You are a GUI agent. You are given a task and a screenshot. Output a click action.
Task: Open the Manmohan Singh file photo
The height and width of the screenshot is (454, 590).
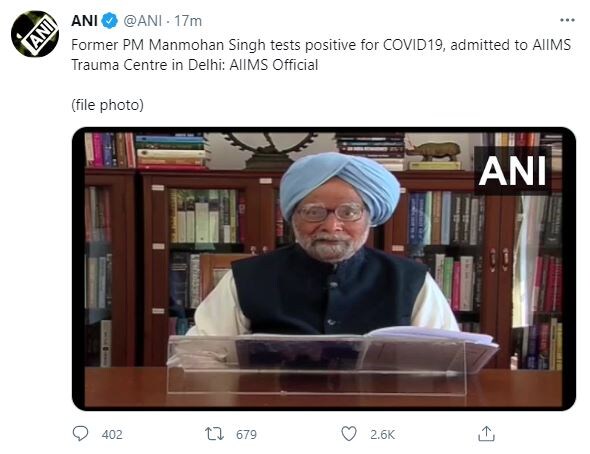(x=324, y=269)
